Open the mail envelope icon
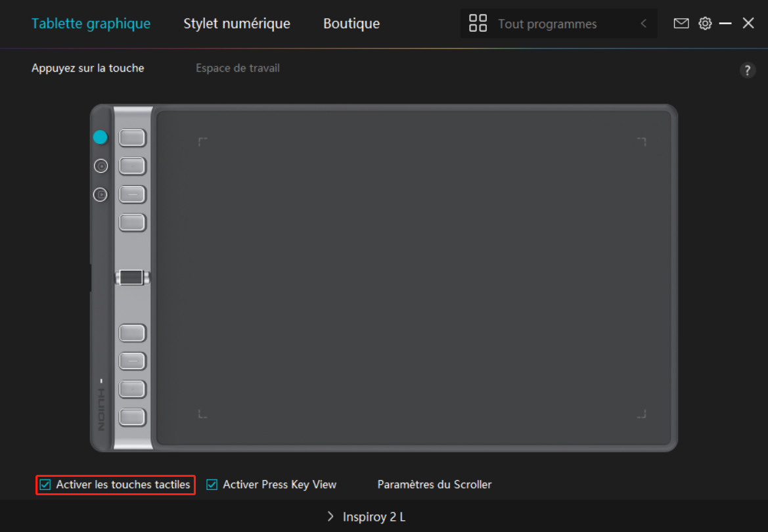768x532 pixels. pyautogui.click(x=681, y=24)
